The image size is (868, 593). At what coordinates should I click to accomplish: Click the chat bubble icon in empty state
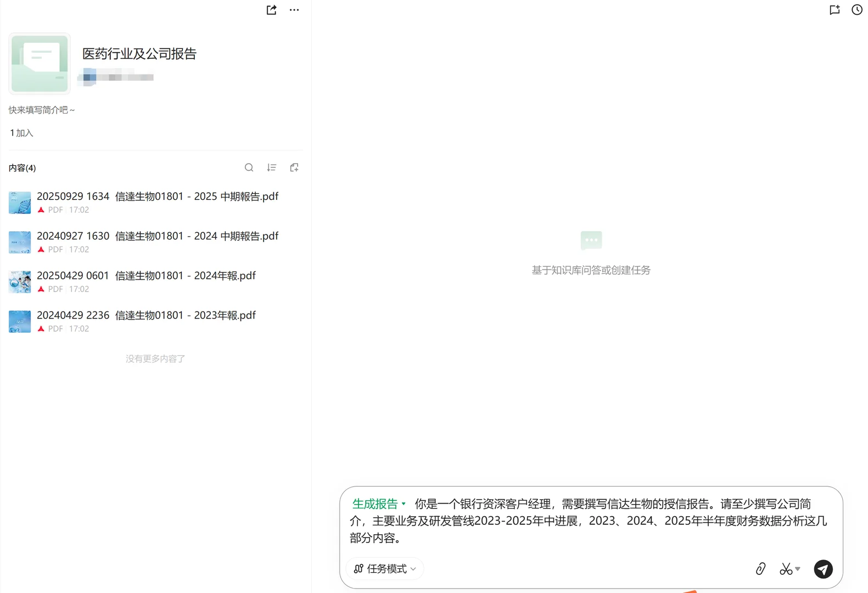coord(591,240)
